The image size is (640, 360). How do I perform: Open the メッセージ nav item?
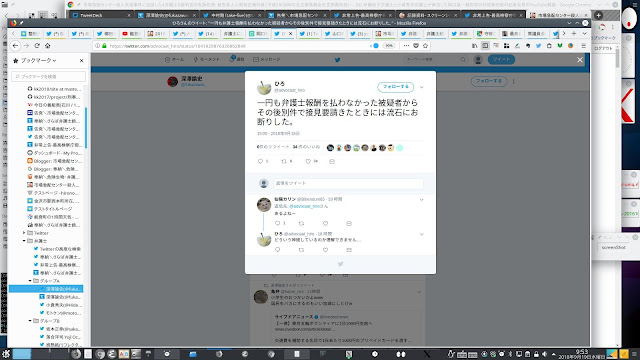point(267,60)
